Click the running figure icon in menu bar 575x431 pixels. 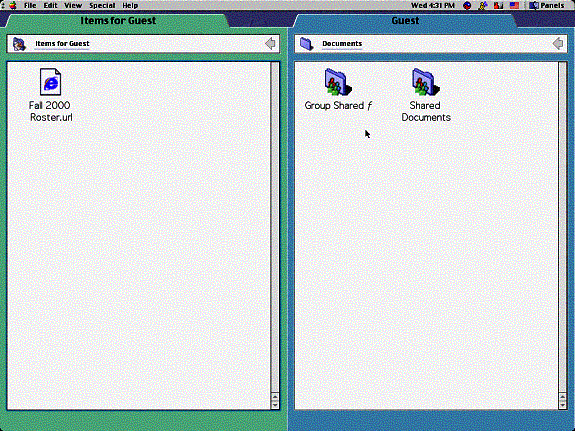pyautogui.click(x=483, y=5)
